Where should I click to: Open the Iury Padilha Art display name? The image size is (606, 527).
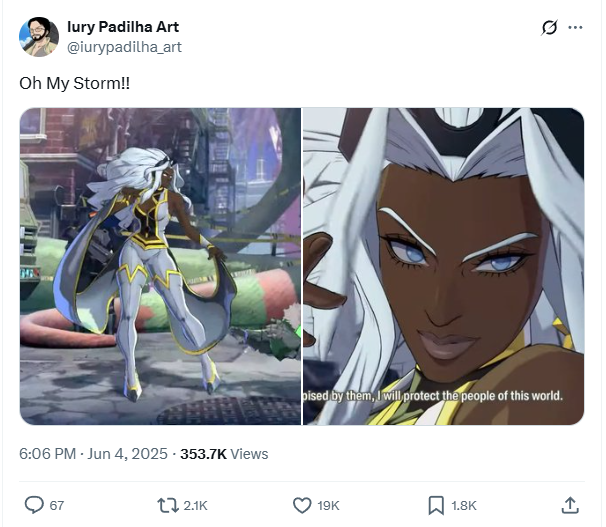pyautogui.click(x=123, y=27)
